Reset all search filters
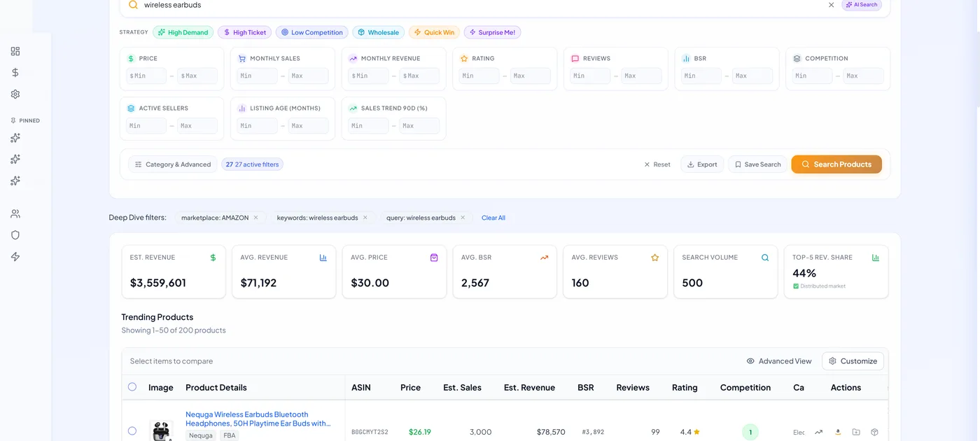The image size is (980, 441). click(657, 164)
